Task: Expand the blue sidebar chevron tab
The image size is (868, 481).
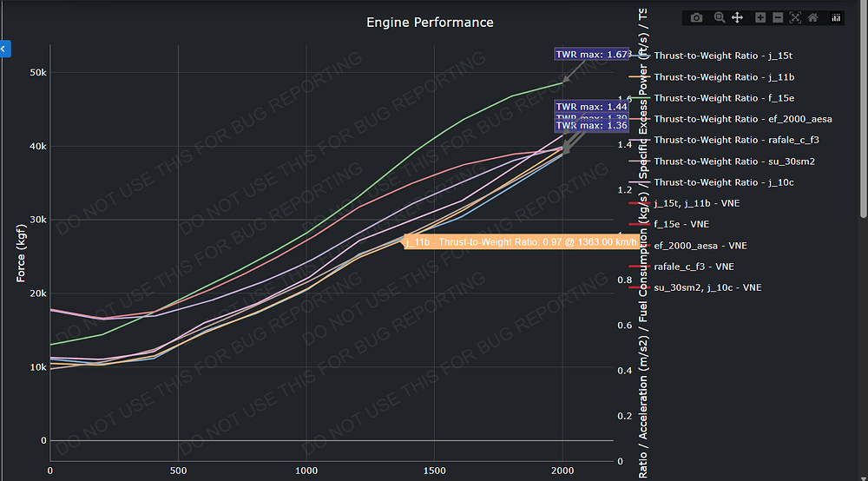Action: (3, 49)
